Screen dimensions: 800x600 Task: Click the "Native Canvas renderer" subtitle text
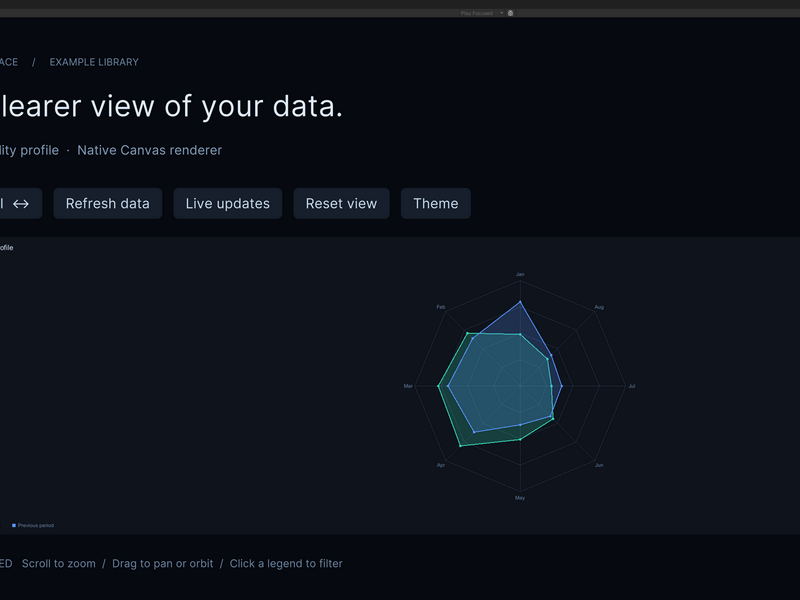[149, 151]
